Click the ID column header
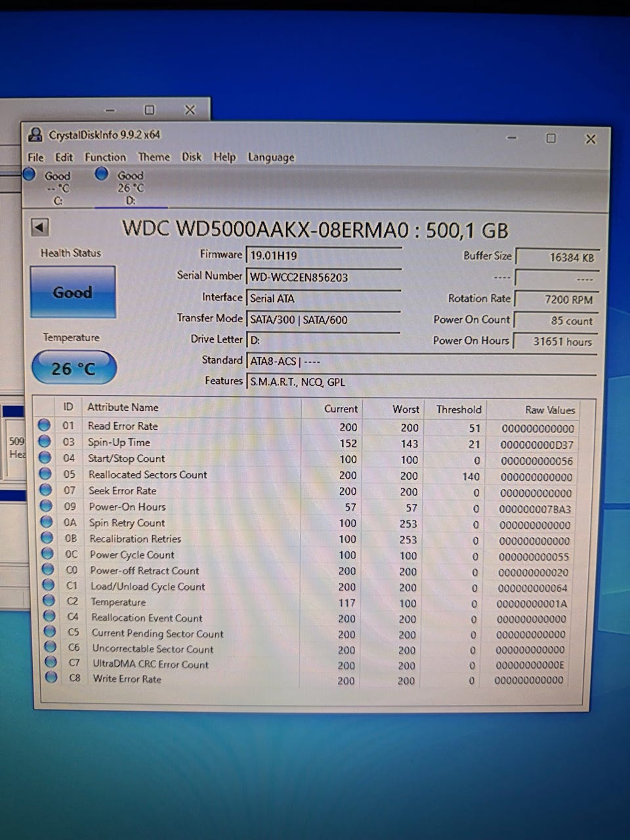The width and height of the screenshot is (630, 840). coord(68,407)
